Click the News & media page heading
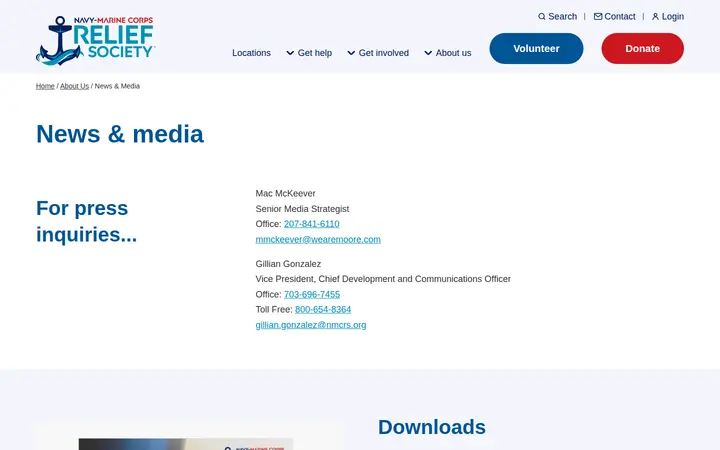 tap(120, 134)
